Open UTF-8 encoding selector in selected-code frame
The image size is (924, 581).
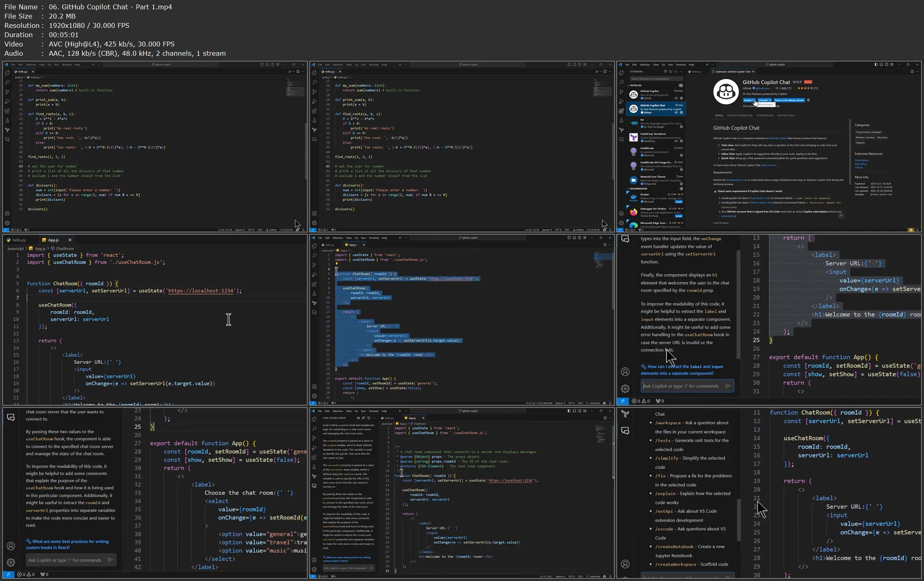571,403
